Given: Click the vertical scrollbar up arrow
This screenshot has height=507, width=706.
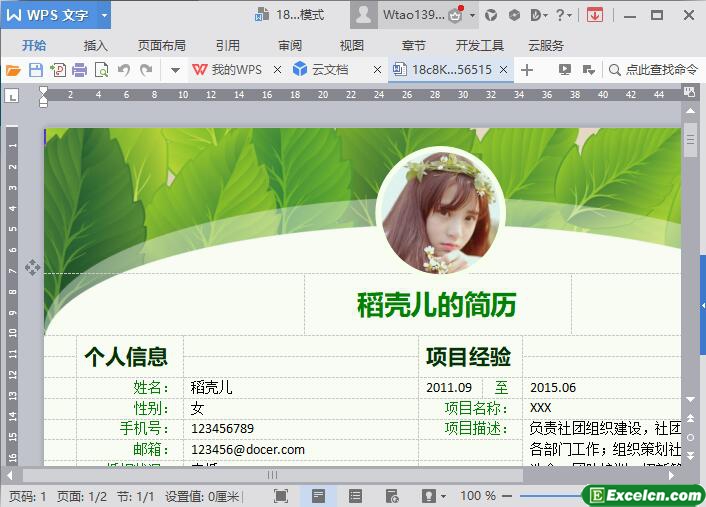Looking at the screenshot, I should 690,110.
